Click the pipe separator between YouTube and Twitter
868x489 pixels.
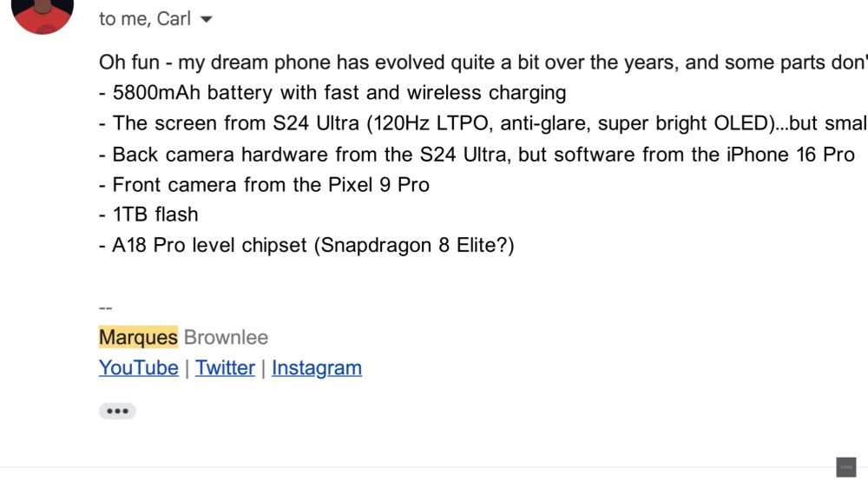point(187,368)
